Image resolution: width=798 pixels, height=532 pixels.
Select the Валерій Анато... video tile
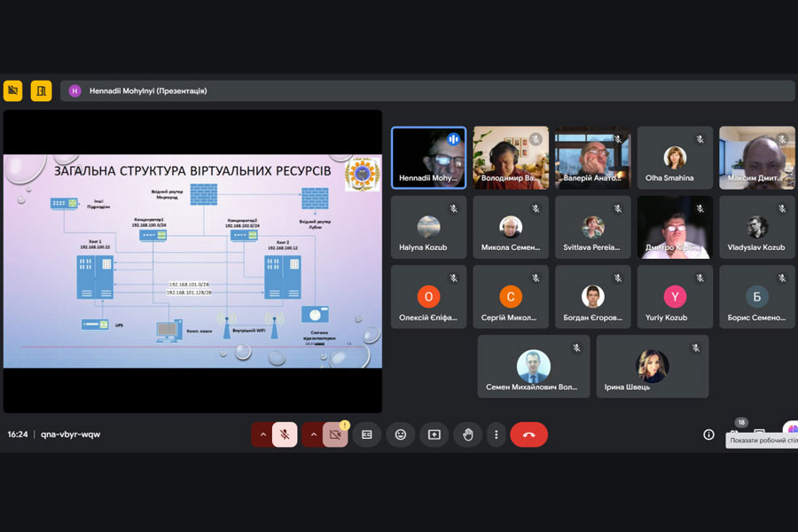593,158
